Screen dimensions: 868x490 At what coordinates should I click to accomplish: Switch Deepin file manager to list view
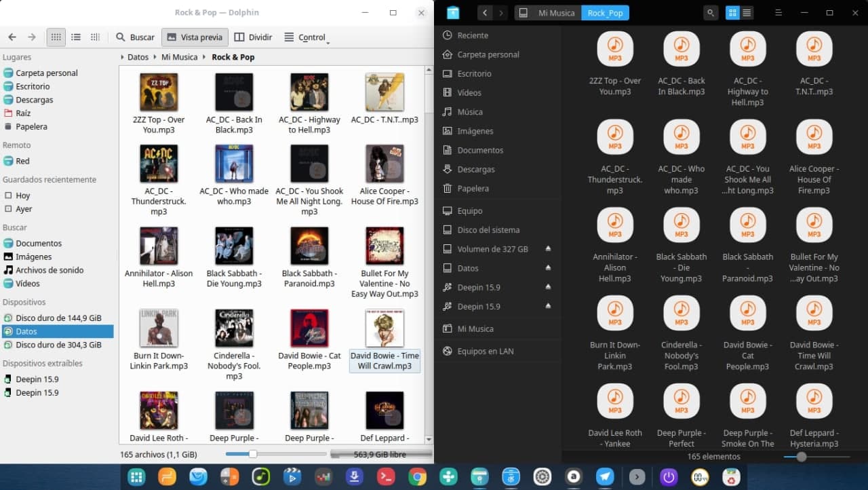[x=747, y=13]
